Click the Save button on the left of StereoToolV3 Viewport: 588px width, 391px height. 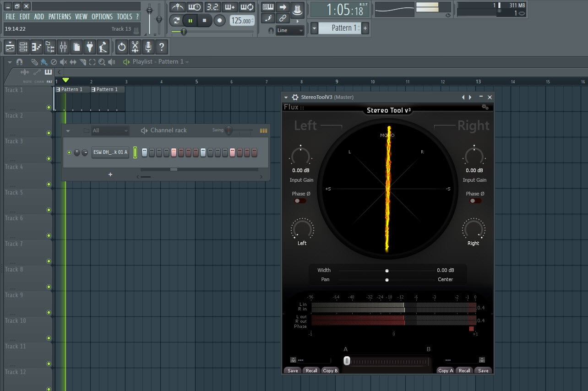click(x=293, y=370)
